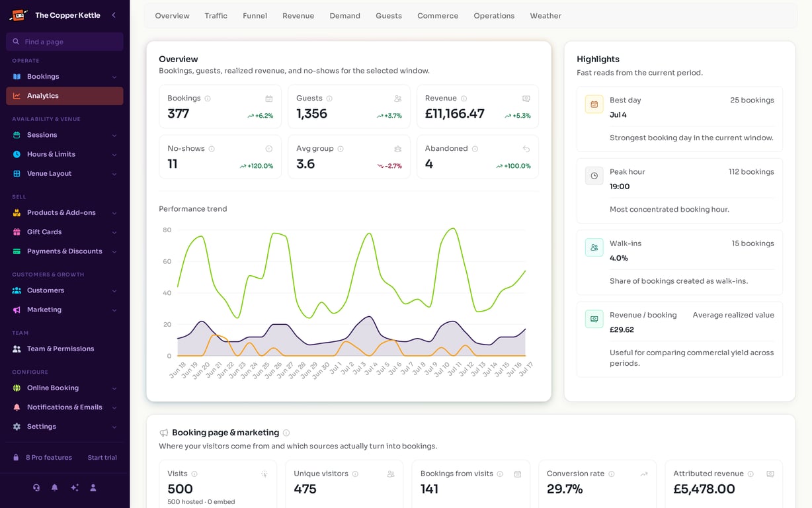This screenshot has width=812, height=508.
Task: Expand the Bookings sidebar chevron
Action: click(x=114, y=77)
